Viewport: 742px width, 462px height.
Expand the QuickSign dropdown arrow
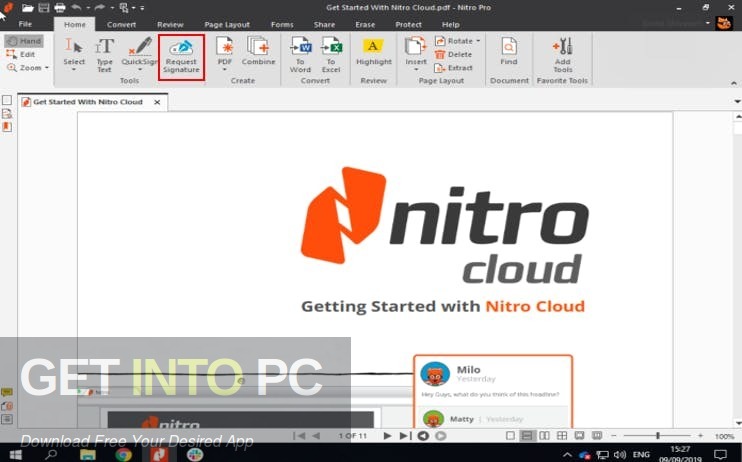(140, 70)
